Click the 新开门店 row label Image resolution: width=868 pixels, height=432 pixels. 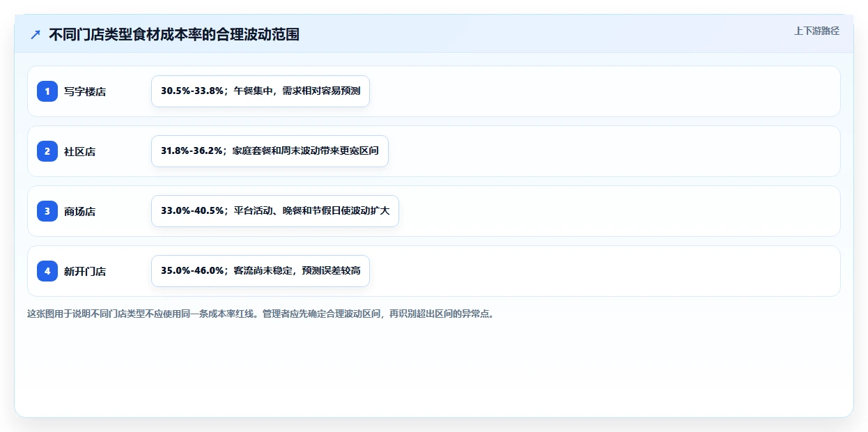point(85,271)
